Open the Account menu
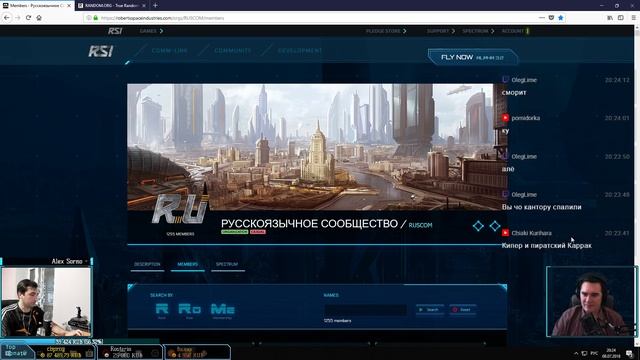The height and width of the screenshot is (360, 640). [x=516, y=31]
